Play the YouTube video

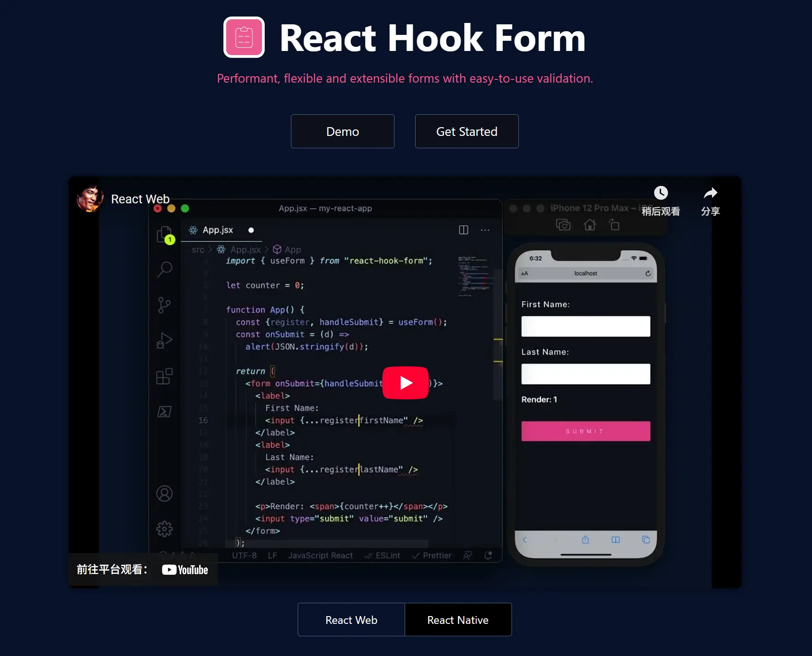406,382
